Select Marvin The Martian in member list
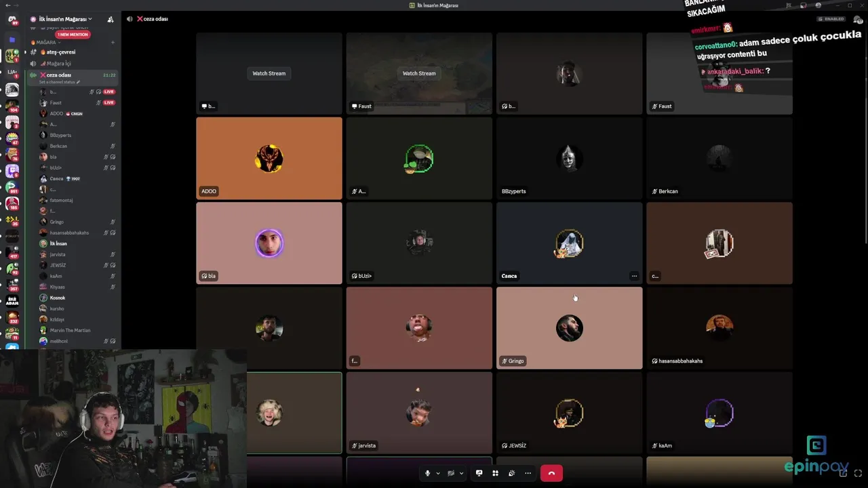This screenshot has height=488, width=868. pos(77,330)
